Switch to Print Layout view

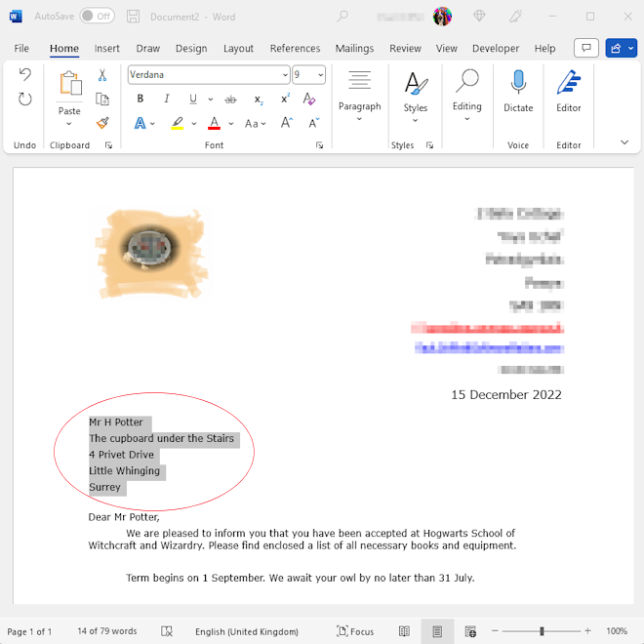coord(437,631)
